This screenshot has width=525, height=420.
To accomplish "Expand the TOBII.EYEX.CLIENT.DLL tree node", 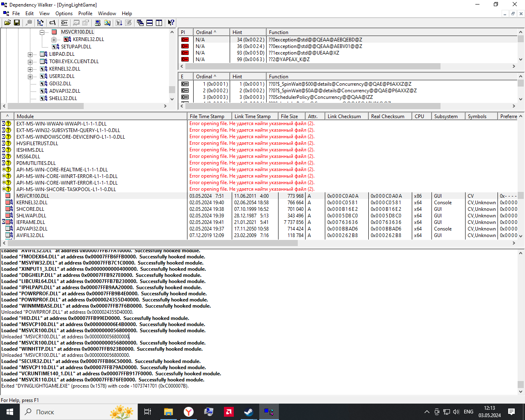I will [30, 62].
